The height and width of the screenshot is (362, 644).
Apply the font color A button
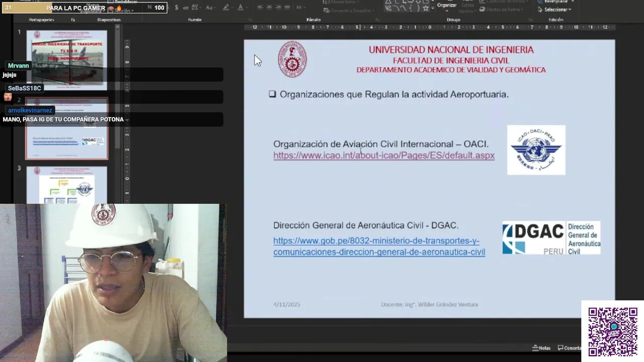coord(240,8)
